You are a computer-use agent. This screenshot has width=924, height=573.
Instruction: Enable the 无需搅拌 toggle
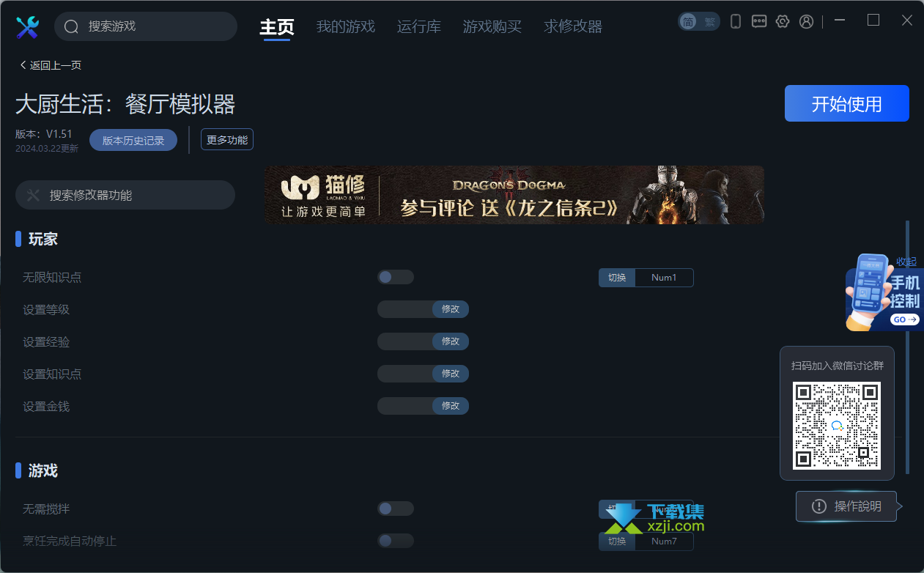coord(396,509)
